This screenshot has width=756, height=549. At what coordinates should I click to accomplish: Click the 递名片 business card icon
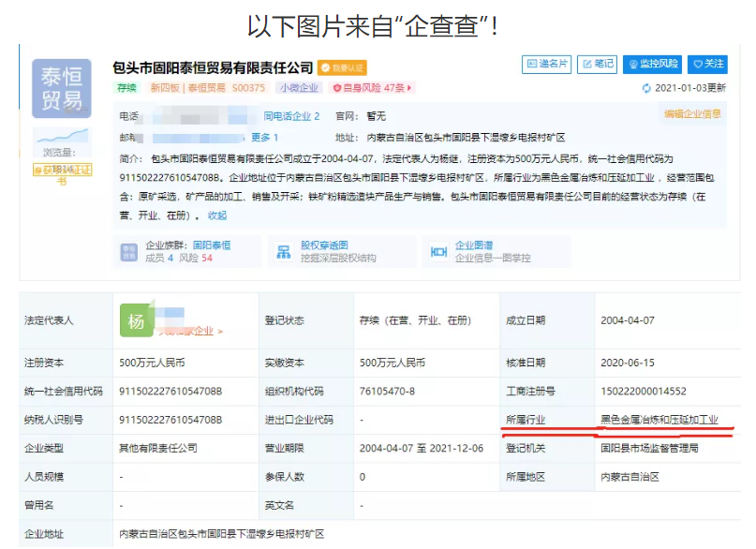tap(549, 64)
